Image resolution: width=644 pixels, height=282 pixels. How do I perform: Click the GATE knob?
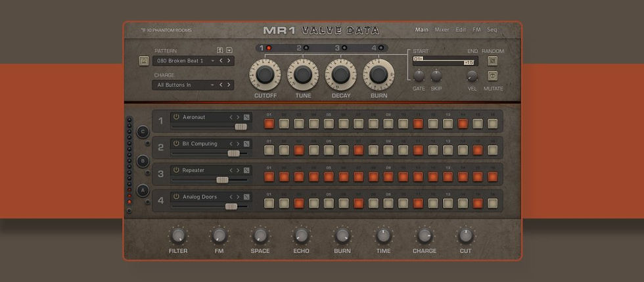(419, 76)
